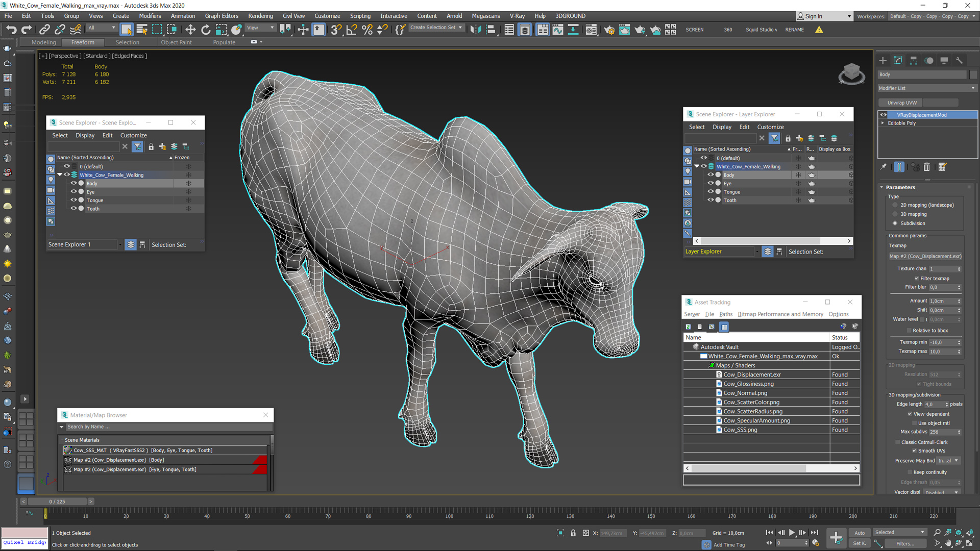Click the Redo arrow in main toolbar

[27, 30]
